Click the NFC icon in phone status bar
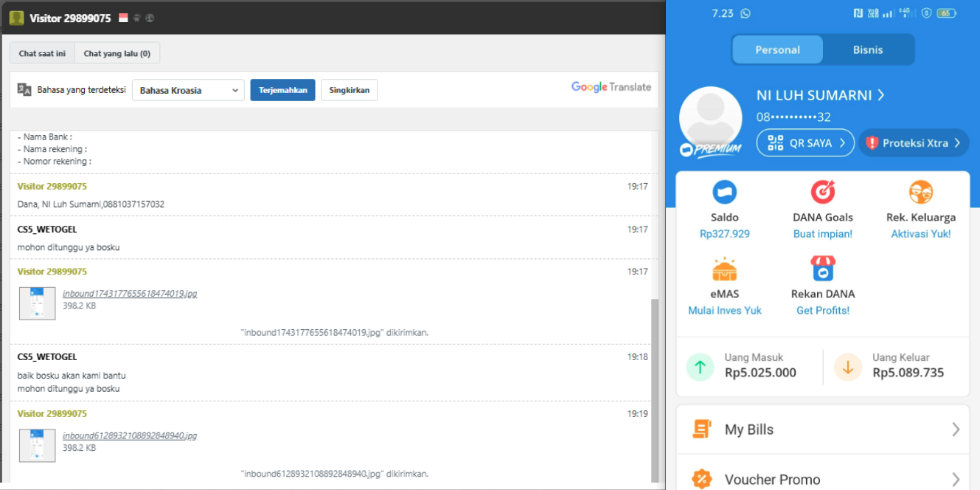Screen dimensions: 980x490 (858, 13)
